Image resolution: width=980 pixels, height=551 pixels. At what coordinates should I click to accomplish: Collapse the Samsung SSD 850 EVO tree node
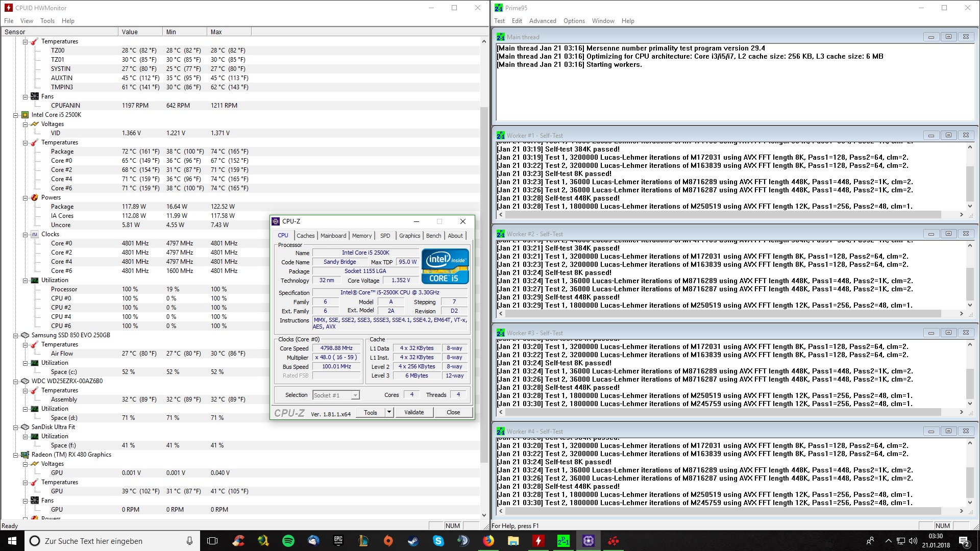[x=16, y=335]
